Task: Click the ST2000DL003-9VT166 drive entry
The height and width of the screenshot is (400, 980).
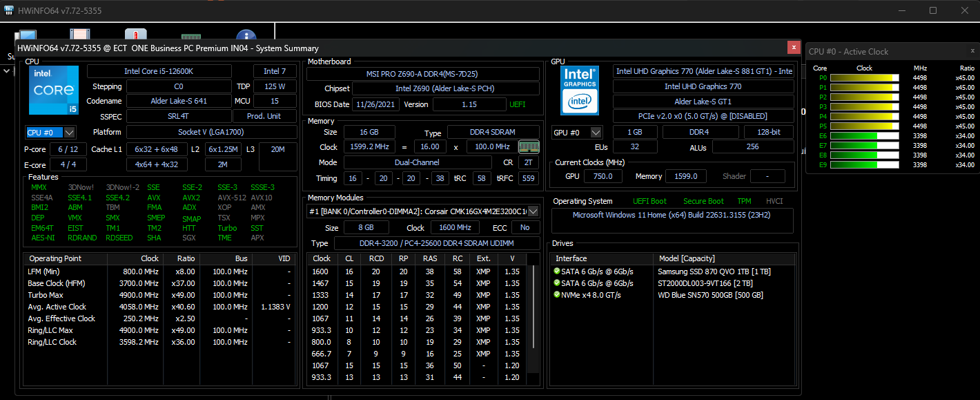Action: click(x=705, y=283)
